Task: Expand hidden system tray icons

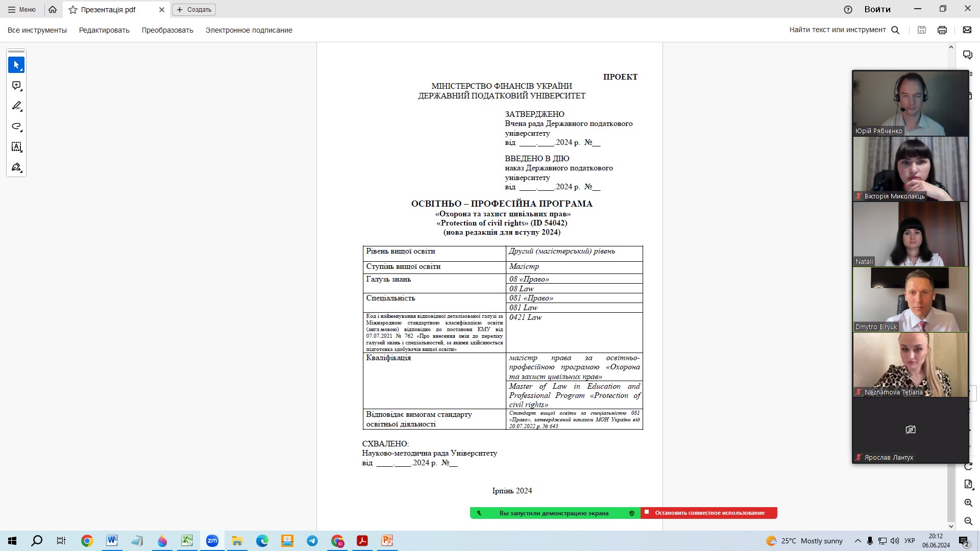Action: coord(857,541)
